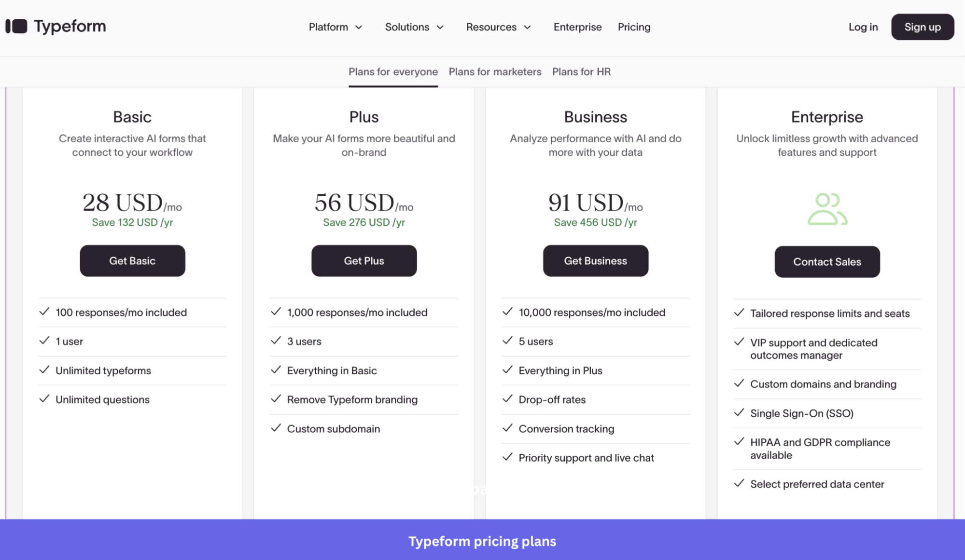The image size is (965, 560).
Task: Click the checkmark beside Remove Typeform branding
Action: pyautogui.click(x=276, y=399)
